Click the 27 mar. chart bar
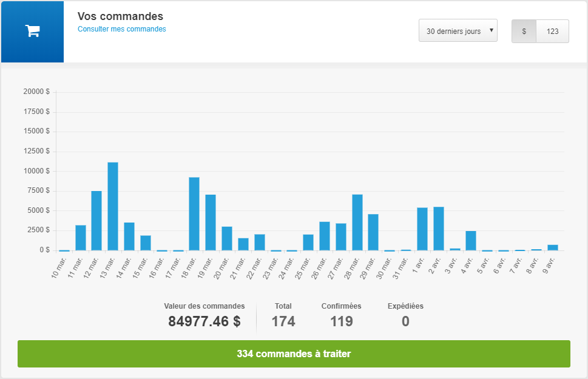Image resolution: width=588 pixels, height=379 pixels. pyautogui.click(x=341, y=237)
